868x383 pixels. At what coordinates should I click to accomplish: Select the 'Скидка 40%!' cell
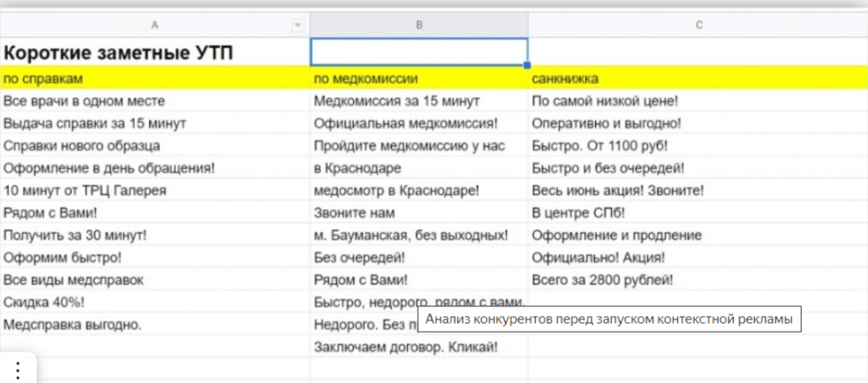pyautogui.click(x=44, y=302)
